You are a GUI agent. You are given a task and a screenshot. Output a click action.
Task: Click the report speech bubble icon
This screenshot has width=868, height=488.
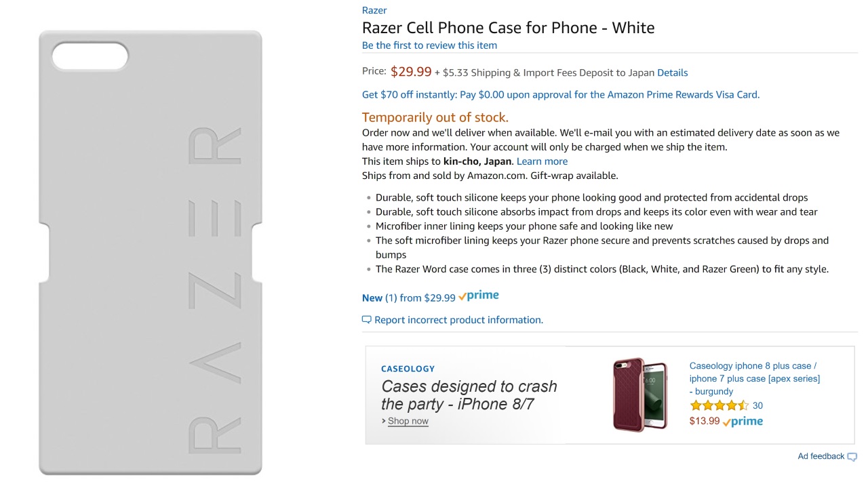pyautogui.click(x=366, y=320)
